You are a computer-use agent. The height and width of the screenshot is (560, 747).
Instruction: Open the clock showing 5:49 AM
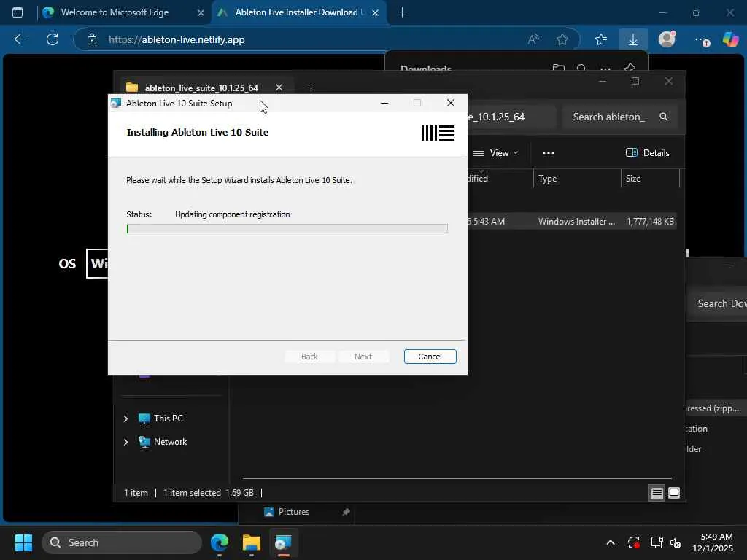[713, 542]
